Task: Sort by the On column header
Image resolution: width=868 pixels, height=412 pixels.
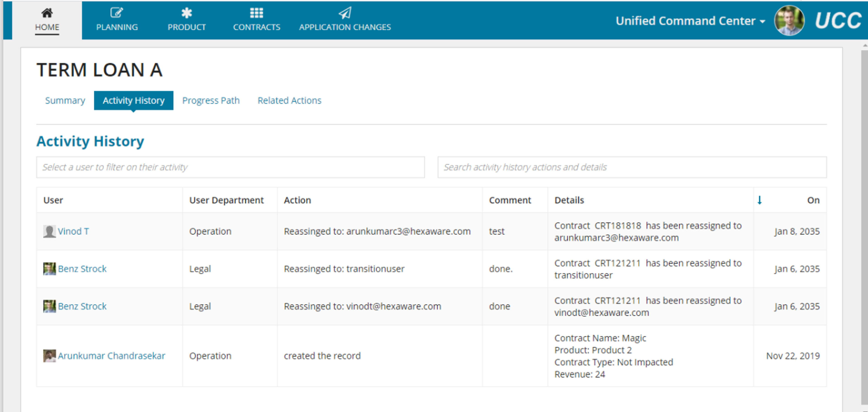Action: tap(813, 200)
